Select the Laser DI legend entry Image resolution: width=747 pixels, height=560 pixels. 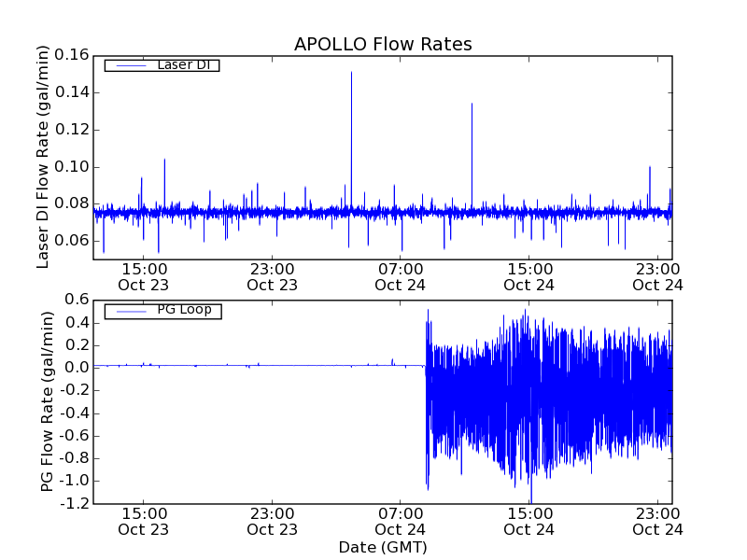point(162,65)
